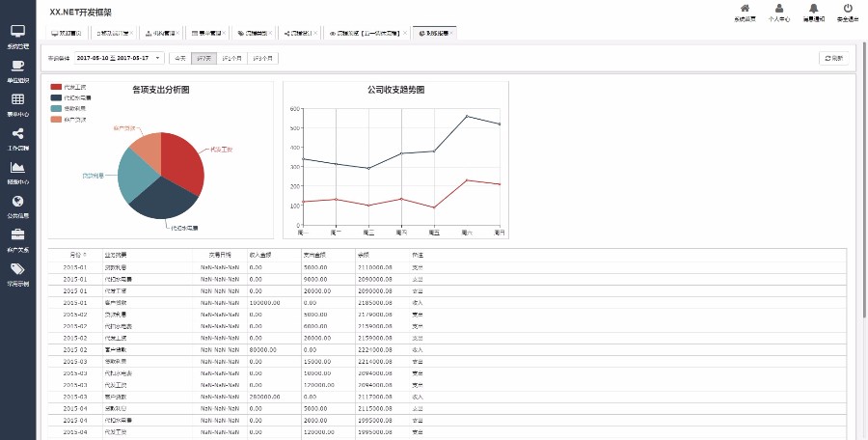Image resolution: width=868 pixels, height=440 pixels.
Task: Select the balance cell 2224000.08
Action: click(x=383, y=349)
